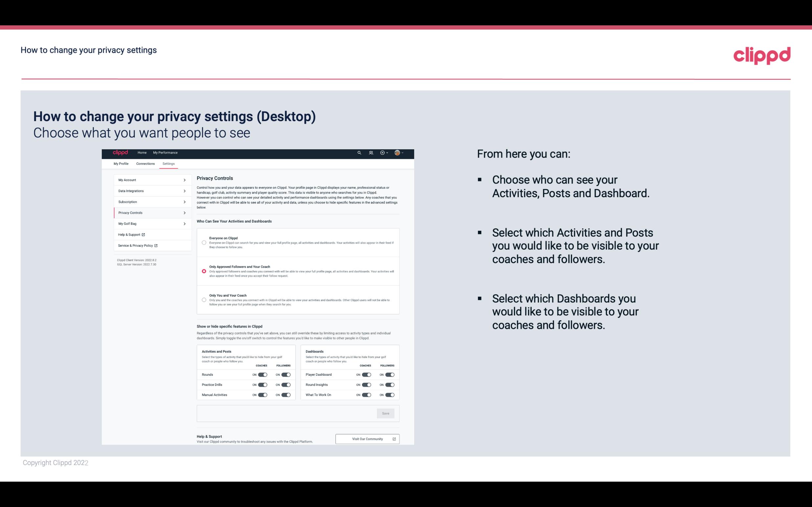Expand the Subscription section disclosure arrow
This screenshot has width=812, height=507.
(185, 201)
